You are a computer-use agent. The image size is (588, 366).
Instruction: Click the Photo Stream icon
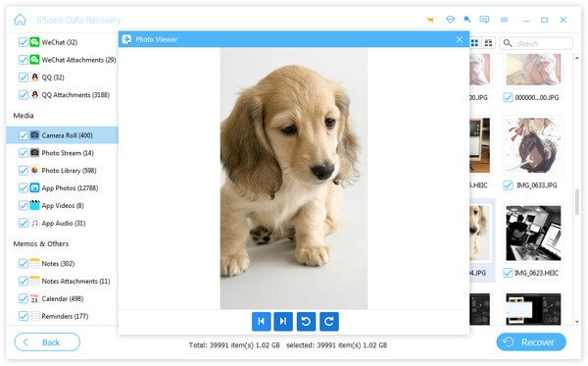(x=34, y=152)
